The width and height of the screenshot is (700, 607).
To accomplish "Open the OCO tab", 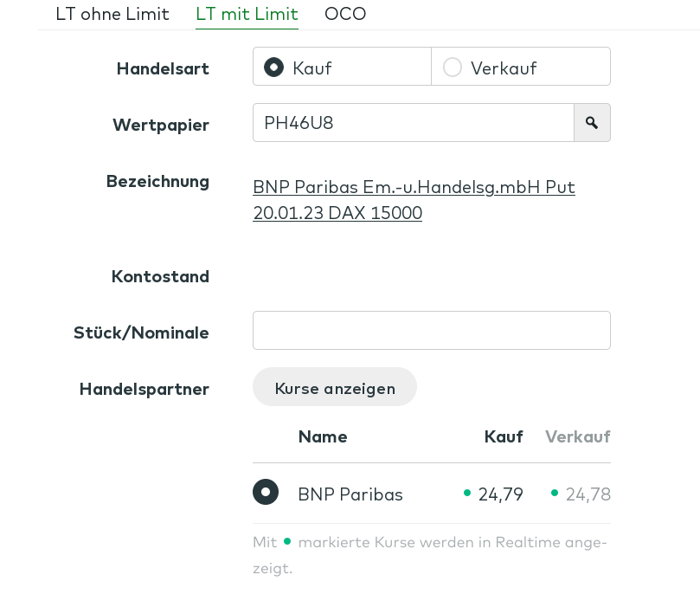I will click(345, 14).
